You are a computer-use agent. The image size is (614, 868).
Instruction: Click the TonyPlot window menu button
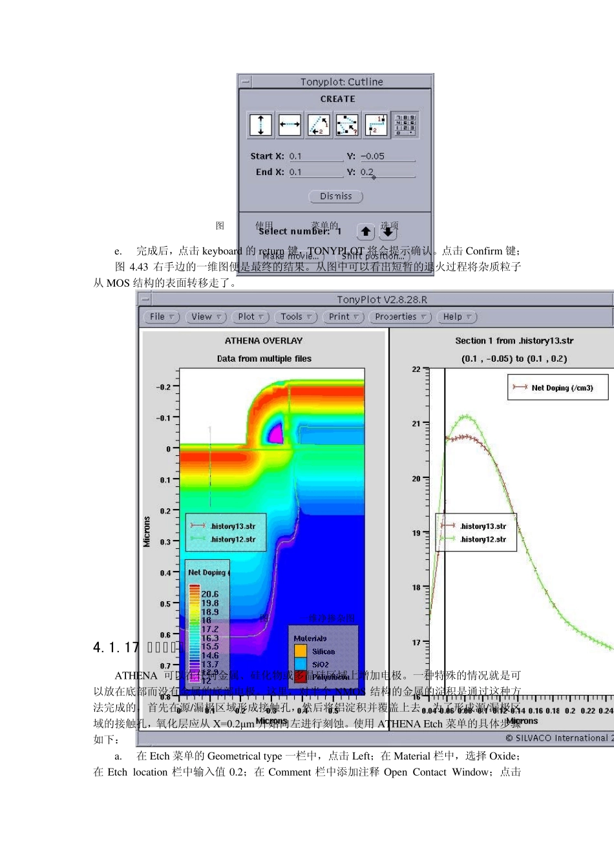145,299
